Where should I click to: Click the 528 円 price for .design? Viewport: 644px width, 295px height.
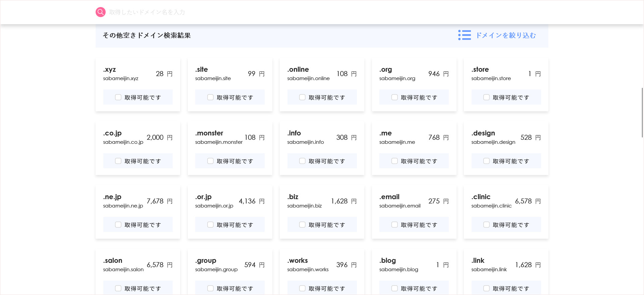point(531,137)
